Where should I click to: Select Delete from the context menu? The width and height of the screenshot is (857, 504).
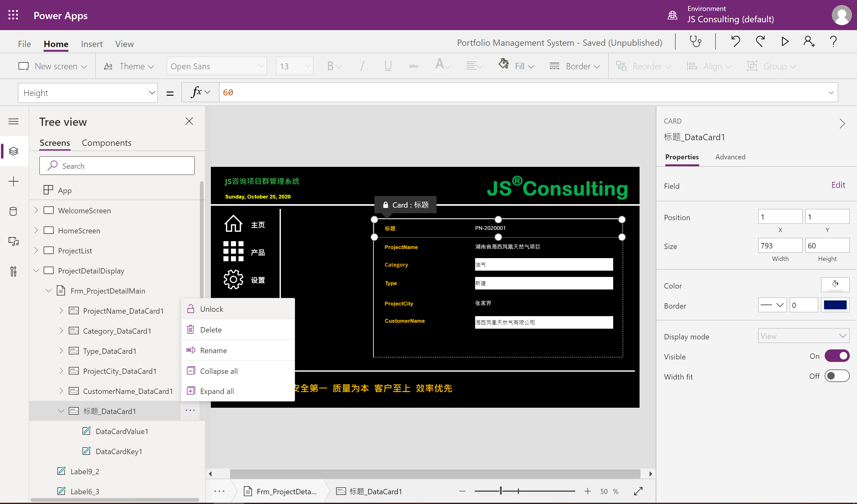pos(238,330)
